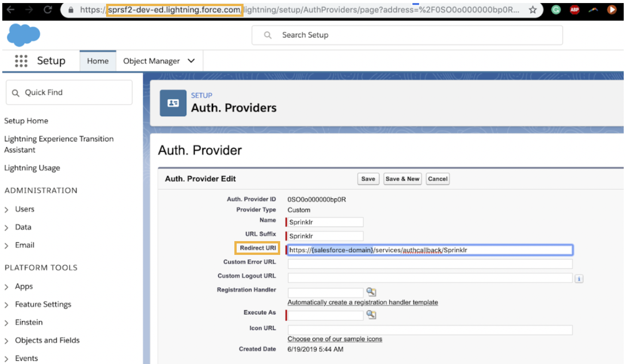Click the Provider Type value Custom
Viewport: 626px width, 364px height.
coord(299,210)
